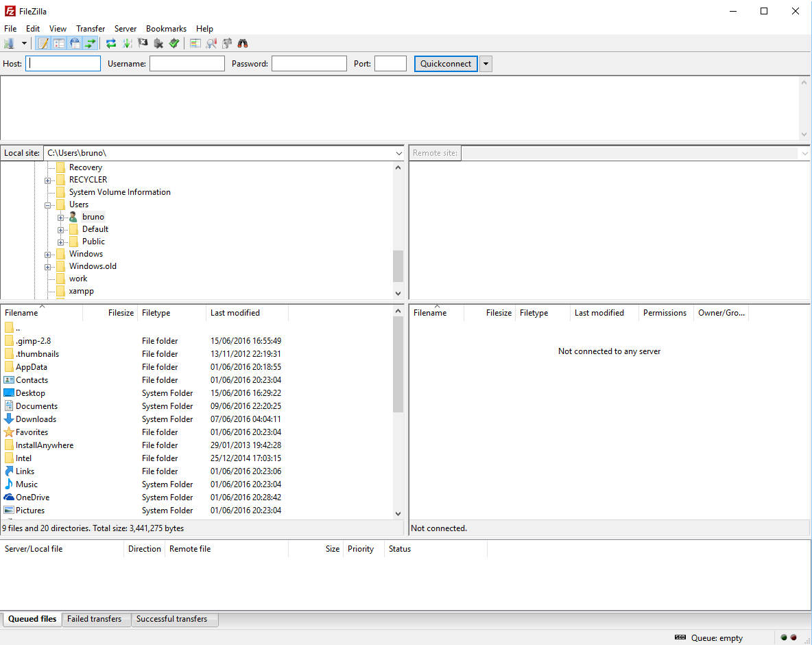The height and width of the screenshot is (645, 812).
Task: Open the Transfer menu
Action: pos(90,29)
